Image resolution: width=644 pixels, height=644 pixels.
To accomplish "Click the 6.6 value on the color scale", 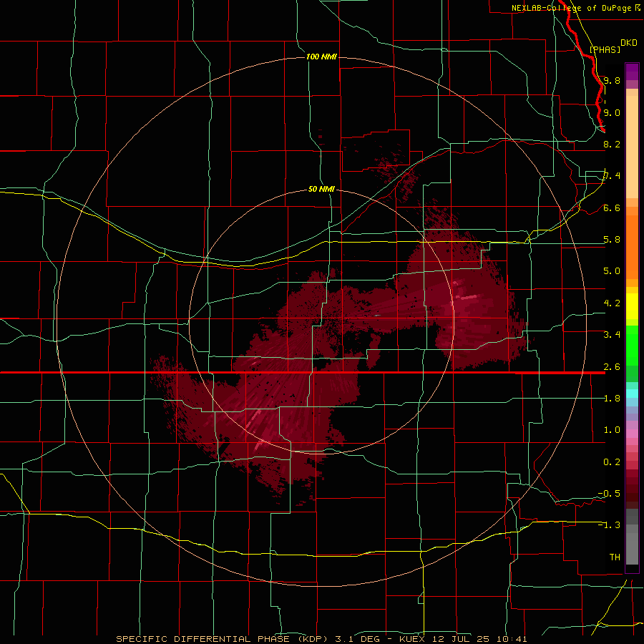I will 612,208.
